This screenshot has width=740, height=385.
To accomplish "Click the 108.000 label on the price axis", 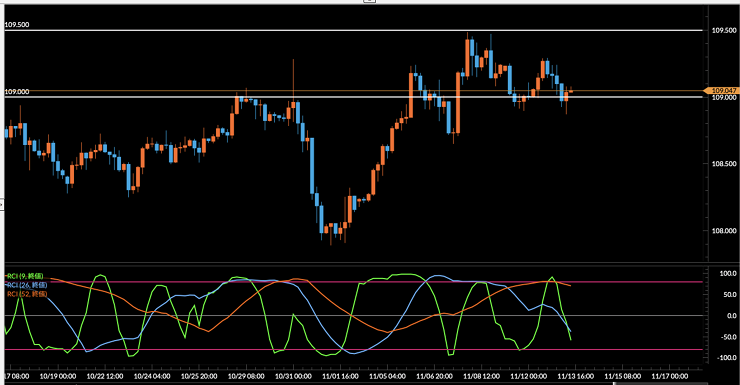I will tap(724, 231).
